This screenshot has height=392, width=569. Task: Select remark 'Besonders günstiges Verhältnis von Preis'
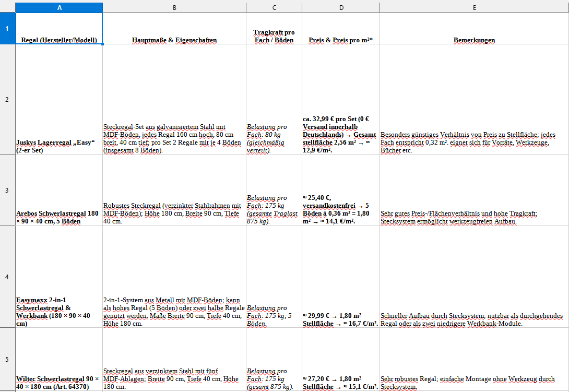point(475,99)
